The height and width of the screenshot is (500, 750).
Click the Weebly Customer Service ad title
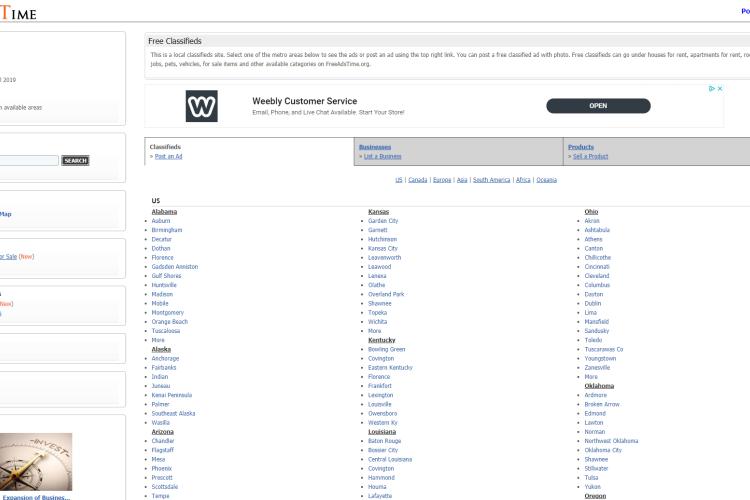pos(305,101)
